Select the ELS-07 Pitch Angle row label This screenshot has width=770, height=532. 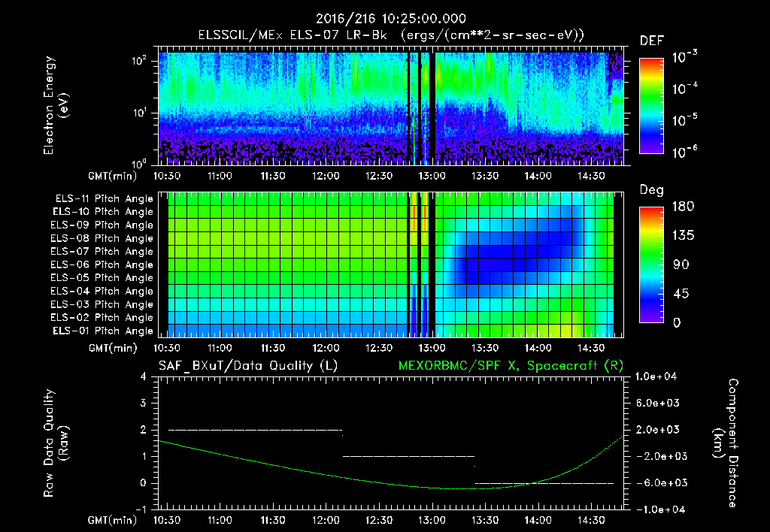(102, 251)
